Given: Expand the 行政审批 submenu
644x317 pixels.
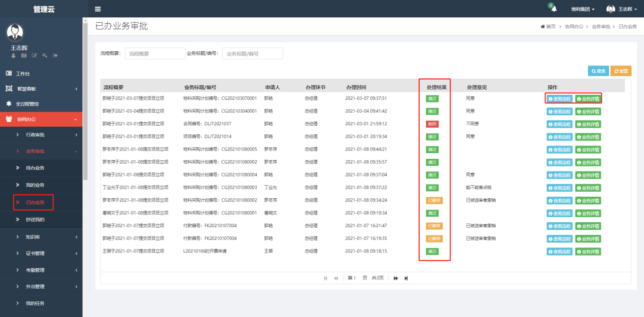Looking at the screenshot, I should pyautogui.click(x=41, y=134).
